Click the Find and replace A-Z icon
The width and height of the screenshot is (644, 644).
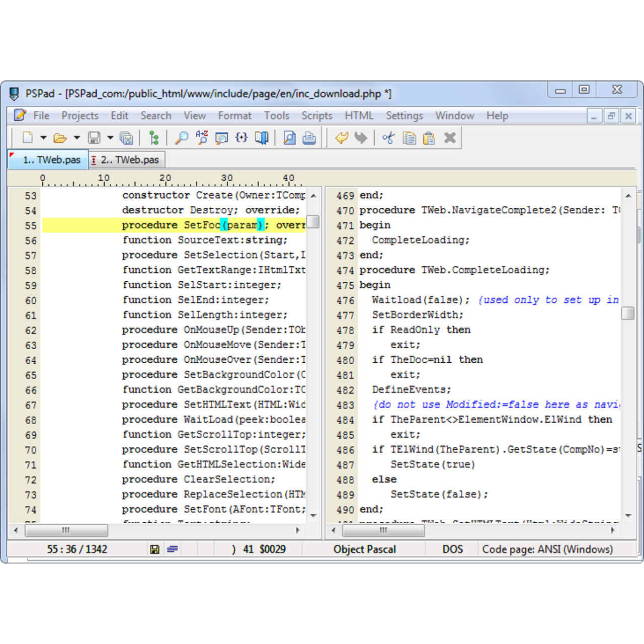point(202,138)
